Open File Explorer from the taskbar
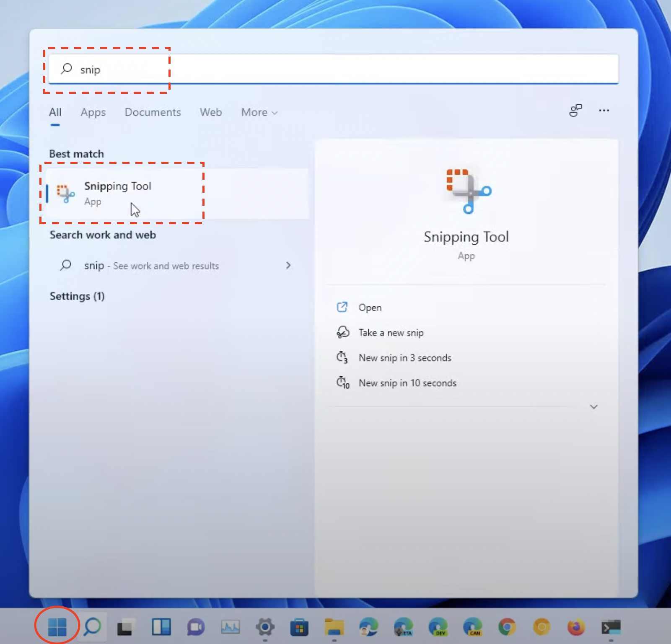Viewport: 671px width, 644px height. tap(334, 627)
